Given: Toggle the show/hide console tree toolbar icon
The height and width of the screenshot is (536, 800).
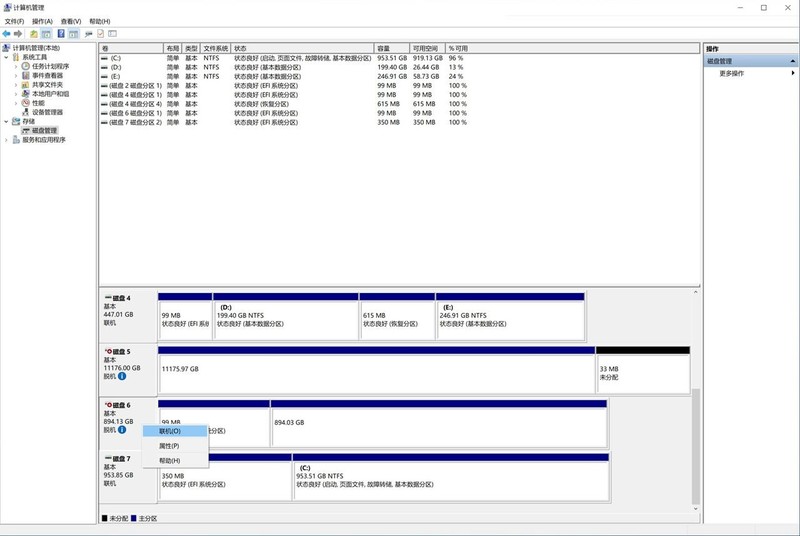Looking at the screenshot, I should coord(46,34).
